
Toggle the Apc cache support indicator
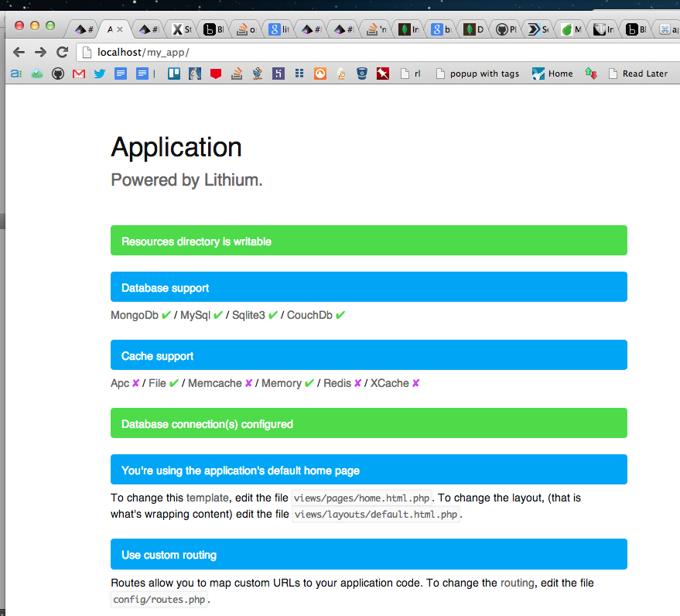coord(135,383)
